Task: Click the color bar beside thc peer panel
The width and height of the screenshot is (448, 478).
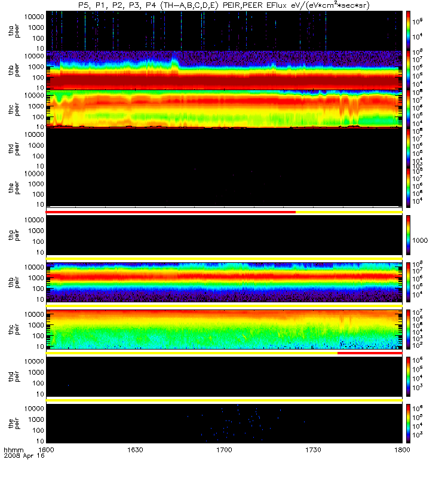Action: point(408,109)
